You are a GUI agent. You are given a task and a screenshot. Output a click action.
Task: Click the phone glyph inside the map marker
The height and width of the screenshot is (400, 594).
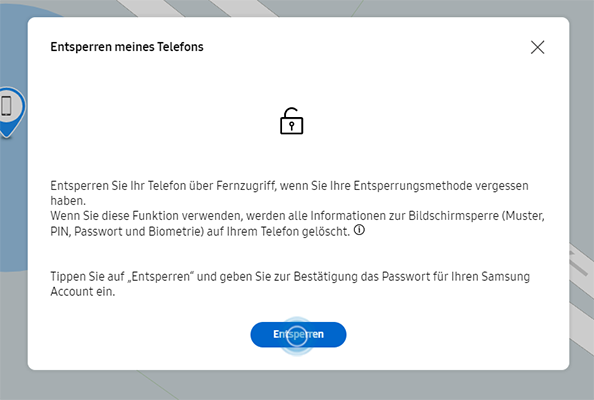6,105
